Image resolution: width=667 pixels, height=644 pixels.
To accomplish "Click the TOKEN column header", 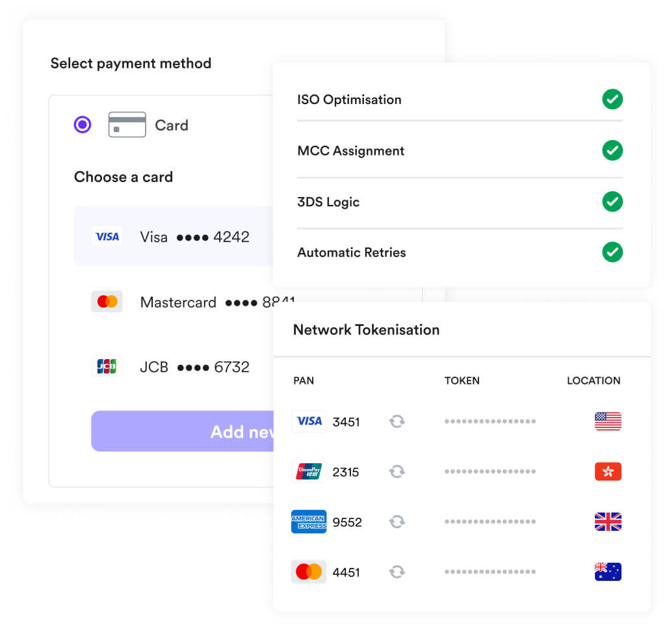I will click(462, 381).
